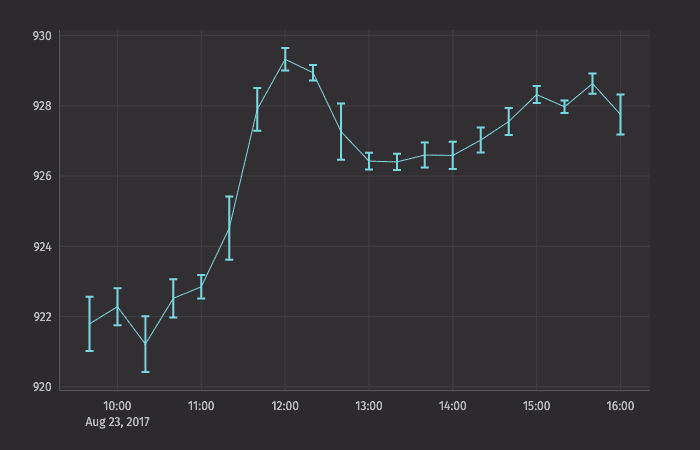Click the data point at 14:00
The image size is (700, 450).
point(453,155)
